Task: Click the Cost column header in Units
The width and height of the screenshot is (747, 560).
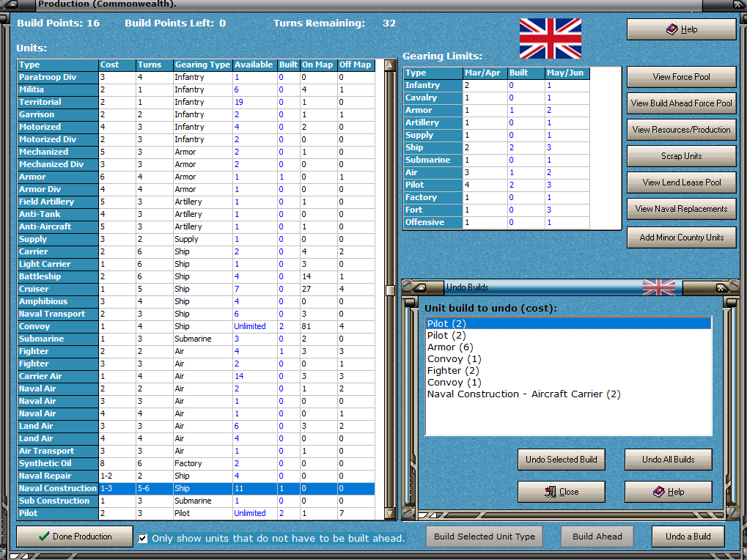Action: [x=117, y=65]
